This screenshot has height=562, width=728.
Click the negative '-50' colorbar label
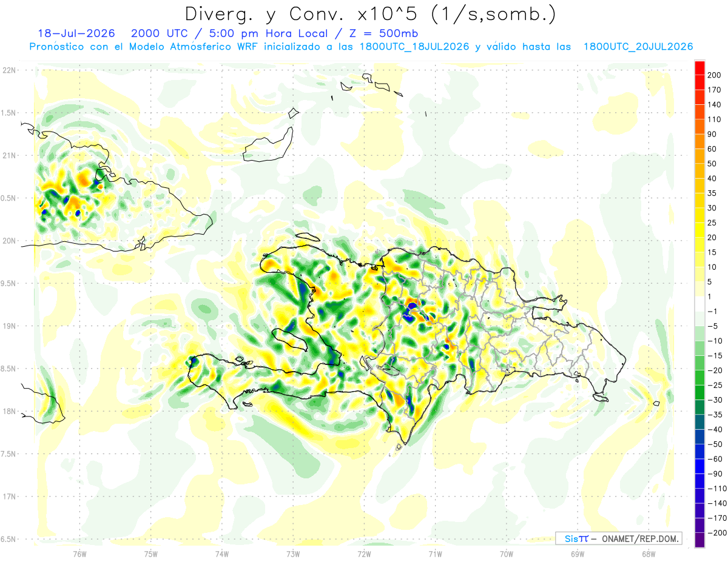[716, 445]
